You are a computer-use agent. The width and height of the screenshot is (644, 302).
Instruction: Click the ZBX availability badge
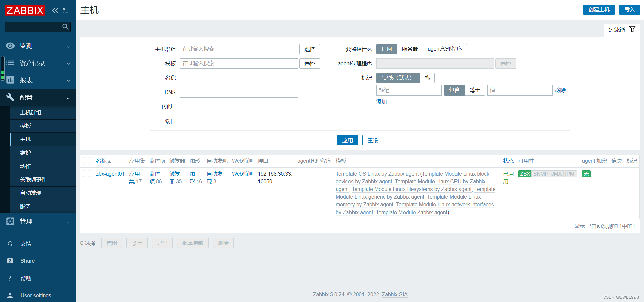point(525,174)
